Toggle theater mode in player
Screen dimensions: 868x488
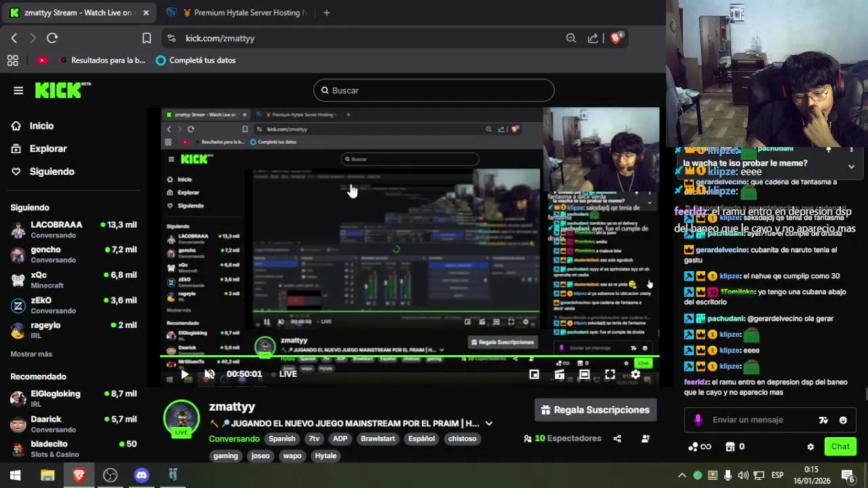(585, 374)
